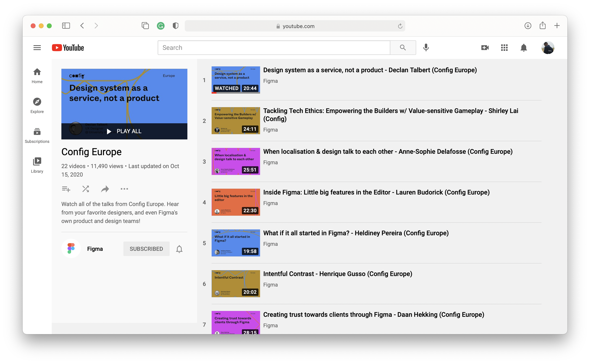Click the Safari share icon

click(542, 25)
